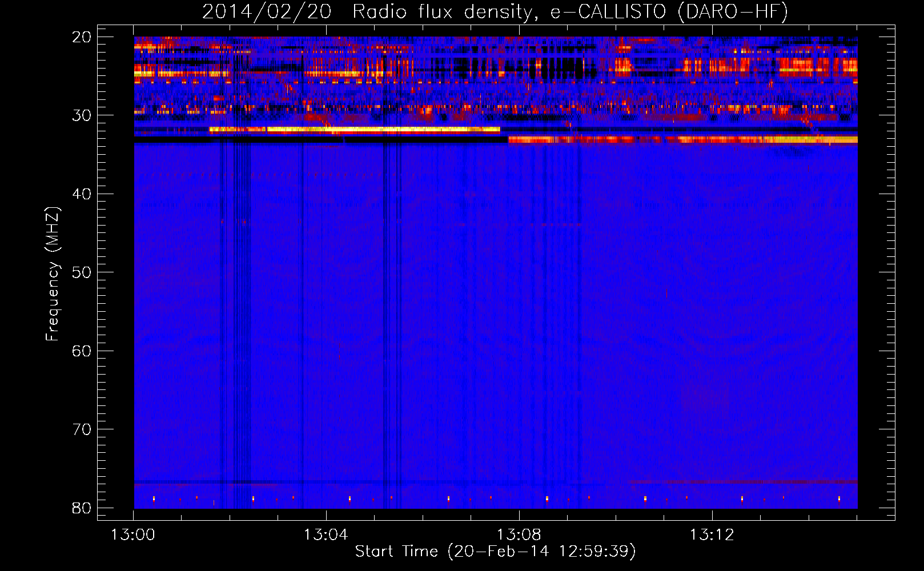Viewport: 924px width, 571px height.
Task: Click the 20 frequency tick label
Action: (x=82, y=37)
